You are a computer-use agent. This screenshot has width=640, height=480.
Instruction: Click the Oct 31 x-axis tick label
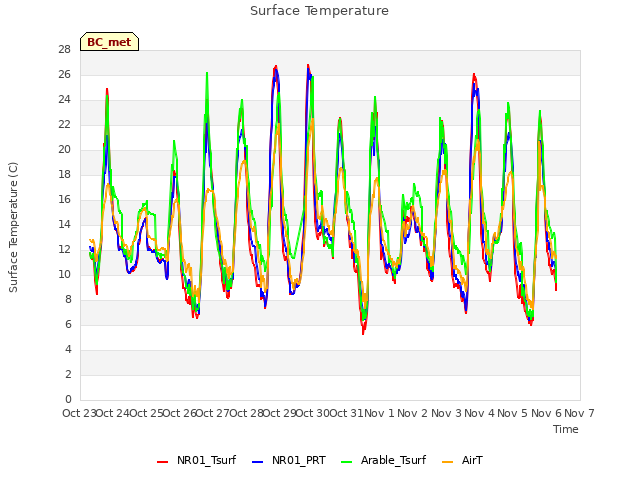(x=346, y=413)
